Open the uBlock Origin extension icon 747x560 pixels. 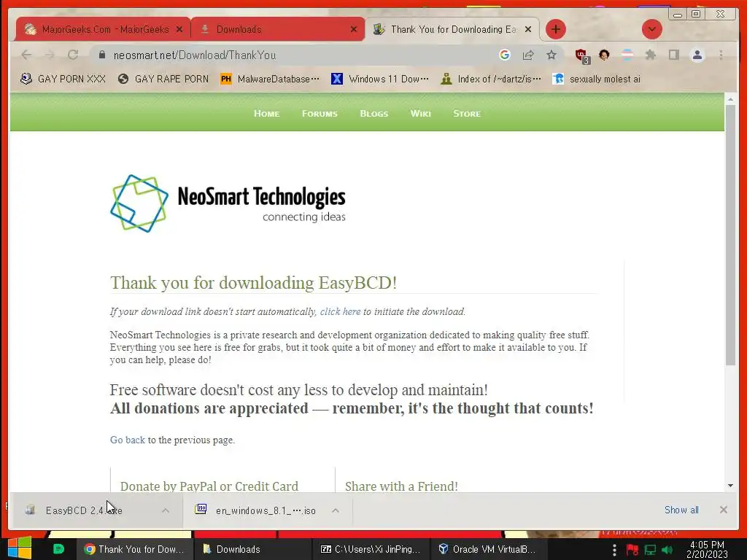[581, 55]
